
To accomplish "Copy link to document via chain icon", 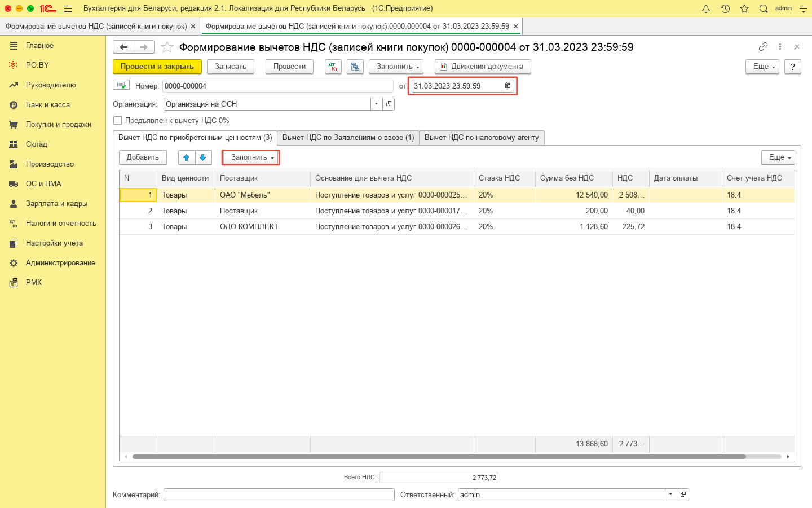I will click(x=763, y=47).
